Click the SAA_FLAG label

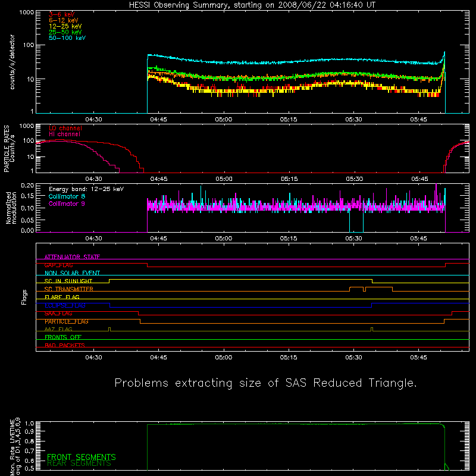58,314
